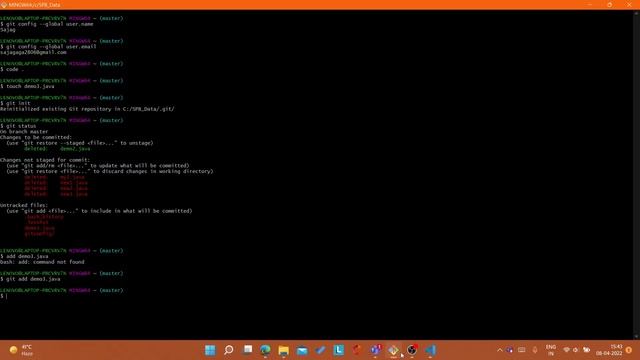640x360 pixels.
Task: Open the notification count badge
Action: tap(629, 350)
